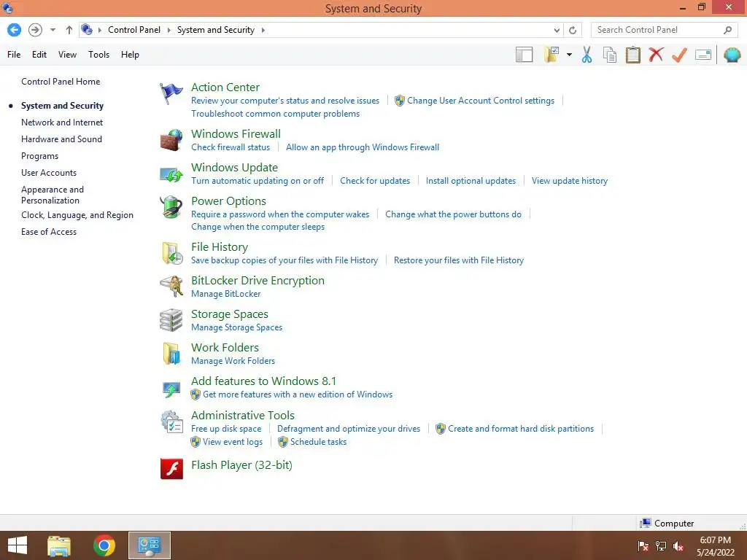Open Hardware and Sound category
The height and width of the screenshot is (560, 747).
[61, 139]
